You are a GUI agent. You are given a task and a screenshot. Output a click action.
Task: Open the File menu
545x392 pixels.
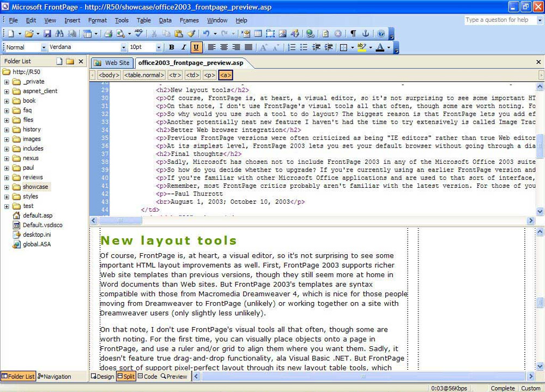pos(13,21)
